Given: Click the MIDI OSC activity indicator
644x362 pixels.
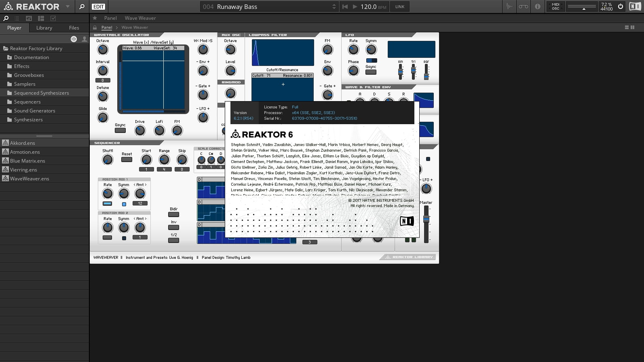Looking at the screenshot, I should click(555, 6).
